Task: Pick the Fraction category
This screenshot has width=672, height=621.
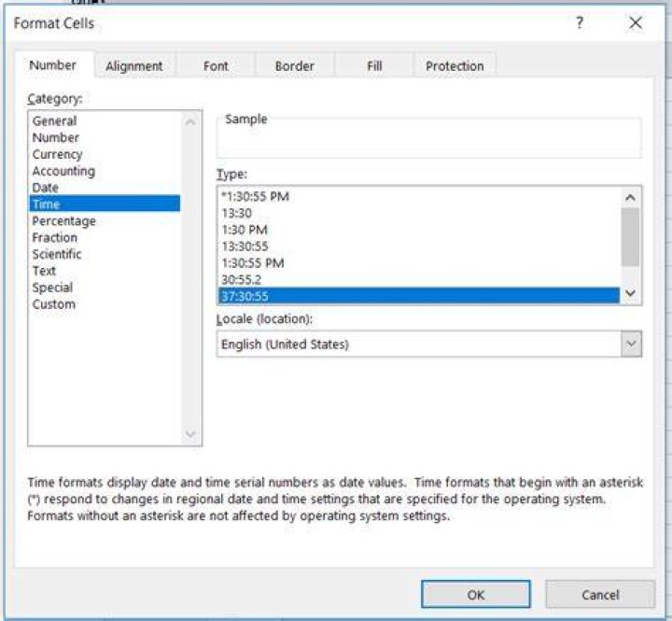Action: [105, 237]
